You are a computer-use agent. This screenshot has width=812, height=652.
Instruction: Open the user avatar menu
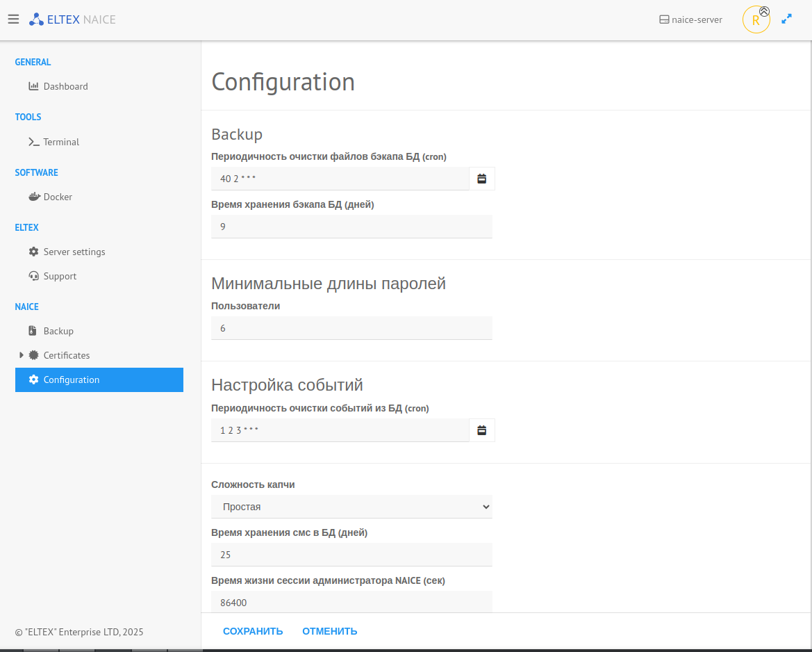pyautogui.click(x=756, y=20)
